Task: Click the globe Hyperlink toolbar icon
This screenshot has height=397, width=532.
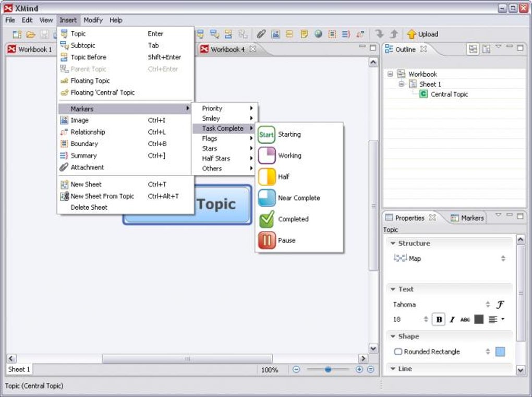Action: pyautogui.click(x=318, y=34)
